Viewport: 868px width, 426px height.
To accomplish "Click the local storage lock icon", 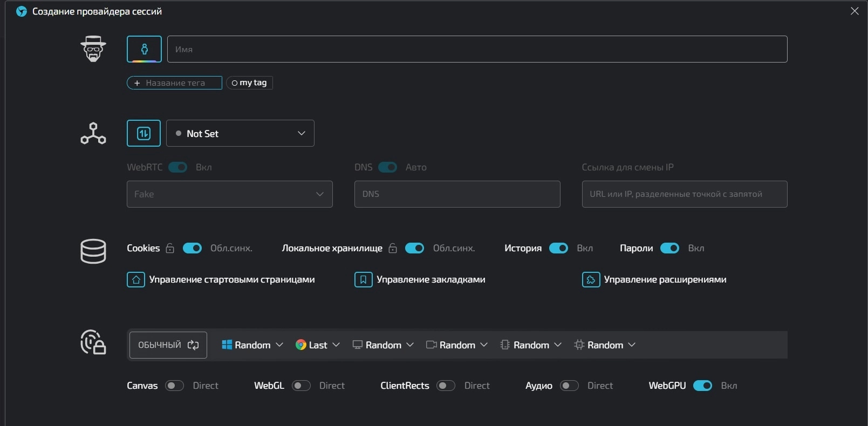I will 393,248.
